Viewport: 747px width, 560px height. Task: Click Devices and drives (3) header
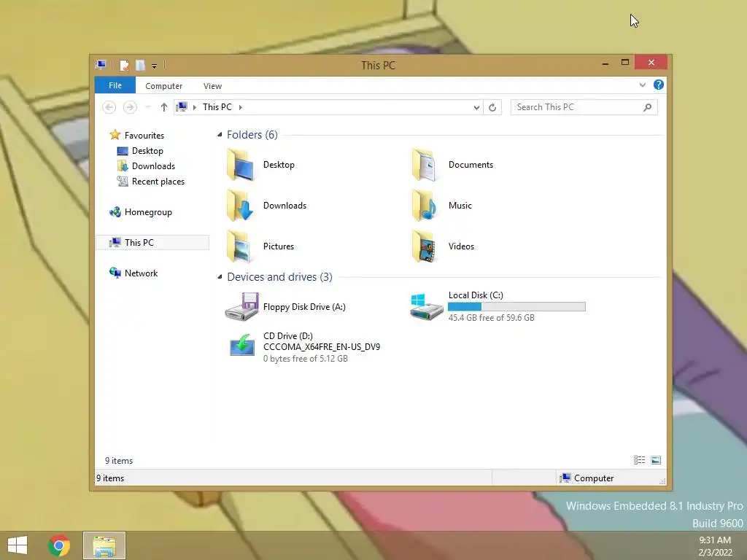pyautogui.click(x=279, y=276)
